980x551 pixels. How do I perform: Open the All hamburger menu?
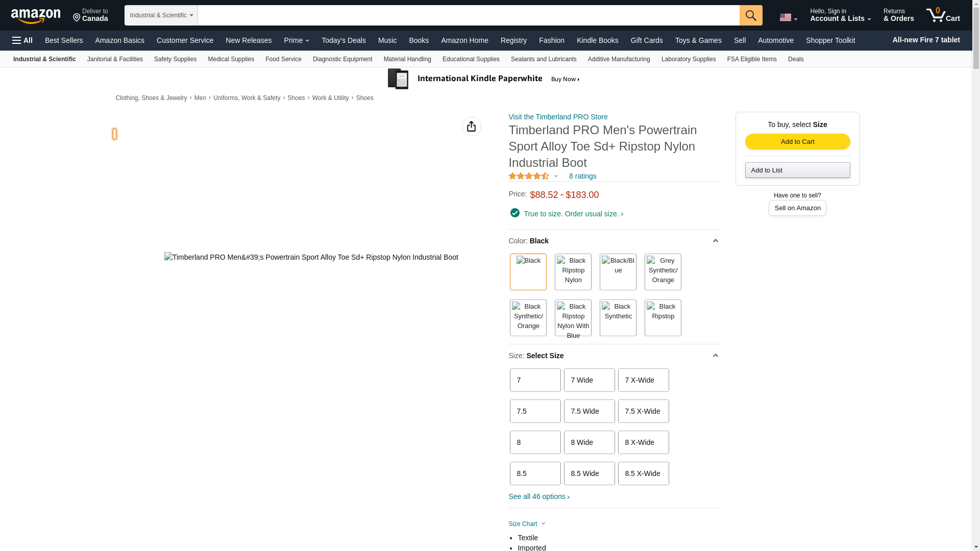(22, 40)
